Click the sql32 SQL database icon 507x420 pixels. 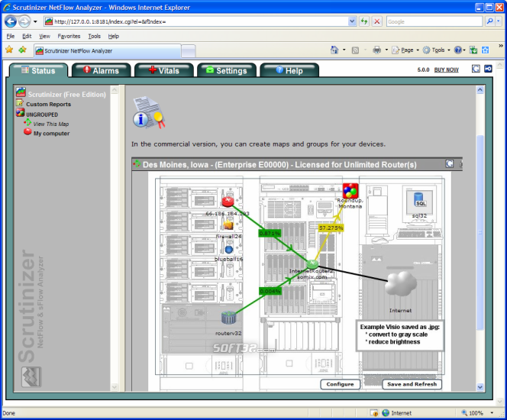tap(419, 199)
